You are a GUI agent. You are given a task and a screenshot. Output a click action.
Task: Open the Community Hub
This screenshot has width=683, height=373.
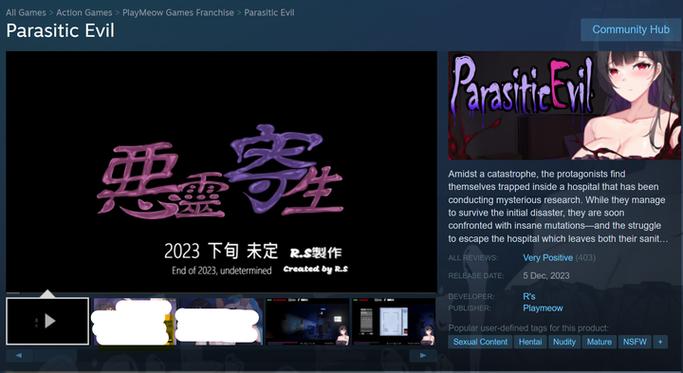630,30
